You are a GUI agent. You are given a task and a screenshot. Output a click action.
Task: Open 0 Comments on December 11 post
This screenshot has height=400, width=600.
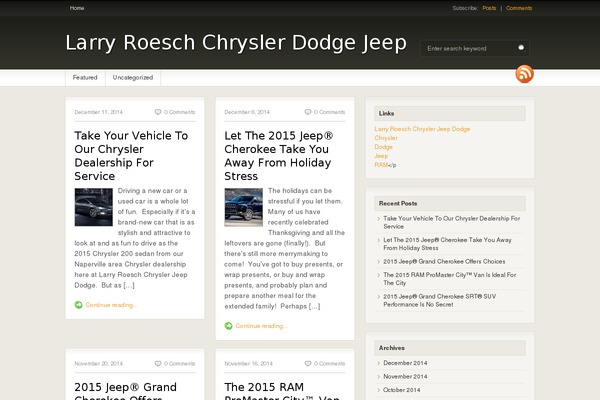click(179, 112)
